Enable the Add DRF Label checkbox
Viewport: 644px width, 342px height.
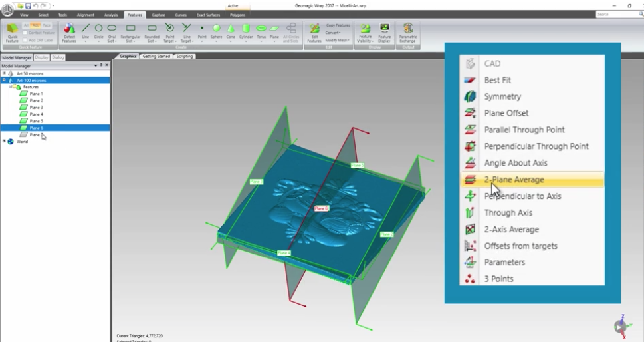point(25,40)
